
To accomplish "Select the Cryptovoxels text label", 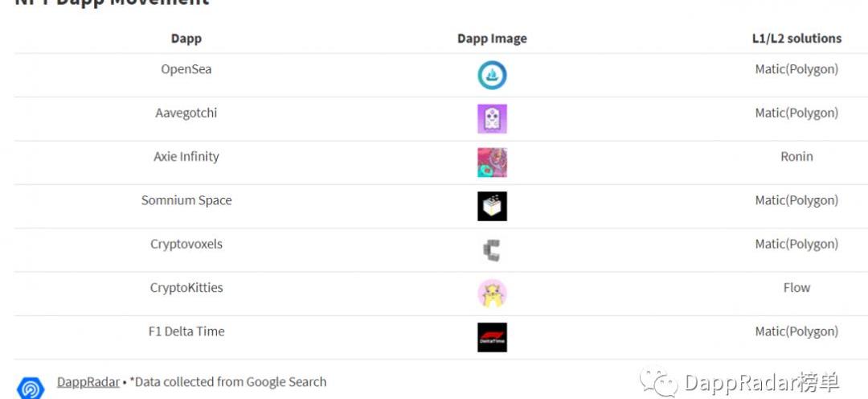I will click(x=186, y=244).
